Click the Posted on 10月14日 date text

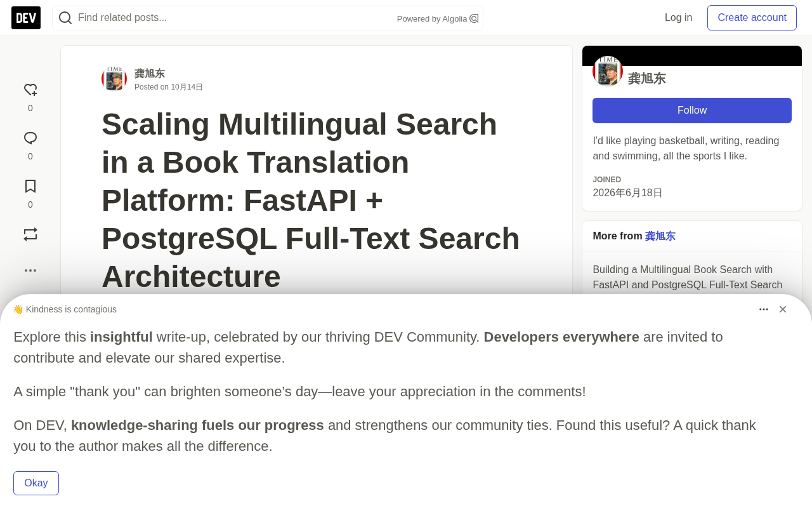(x=169, y=87)
